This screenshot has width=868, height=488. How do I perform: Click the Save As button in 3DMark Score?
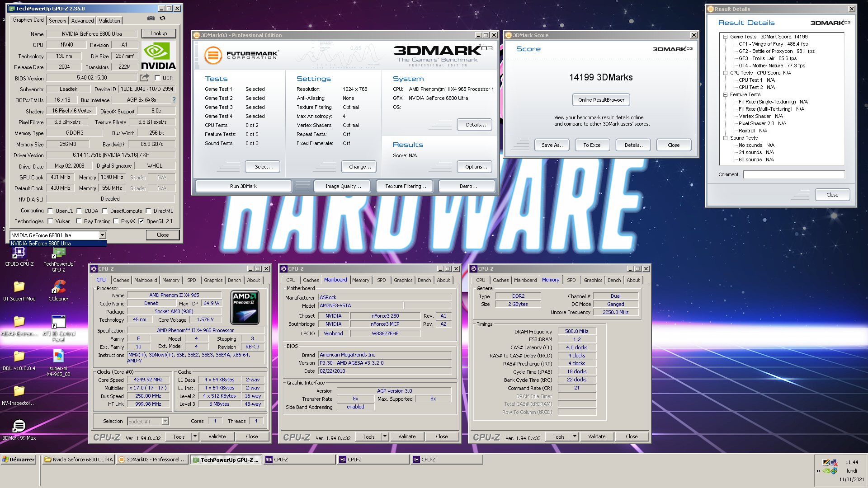pos(552,145)
